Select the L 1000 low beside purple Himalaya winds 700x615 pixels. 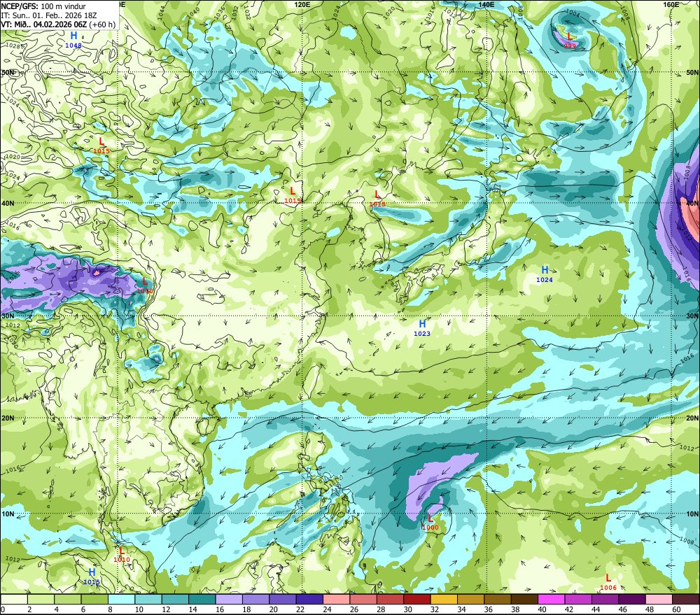coord(145,285)
